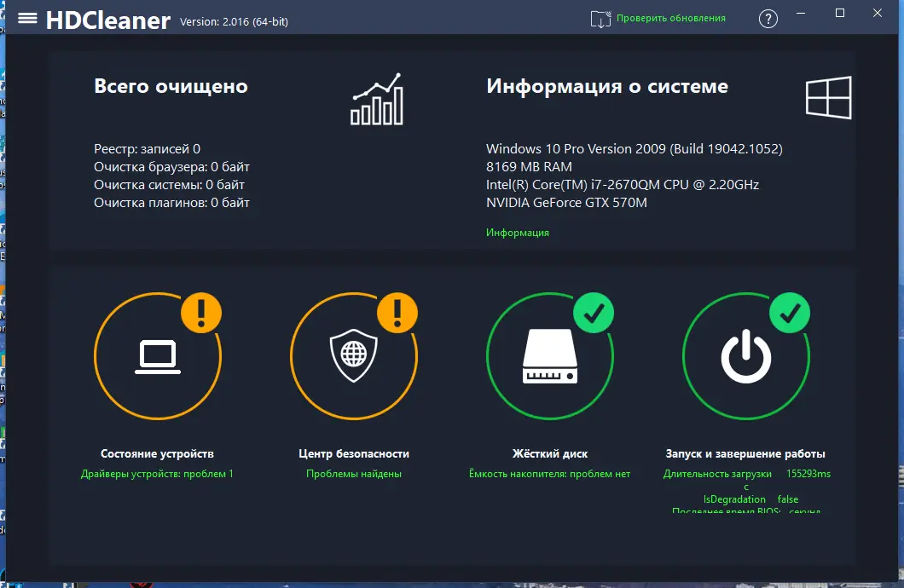Minimize the HDCleaner window

point(801,14)
